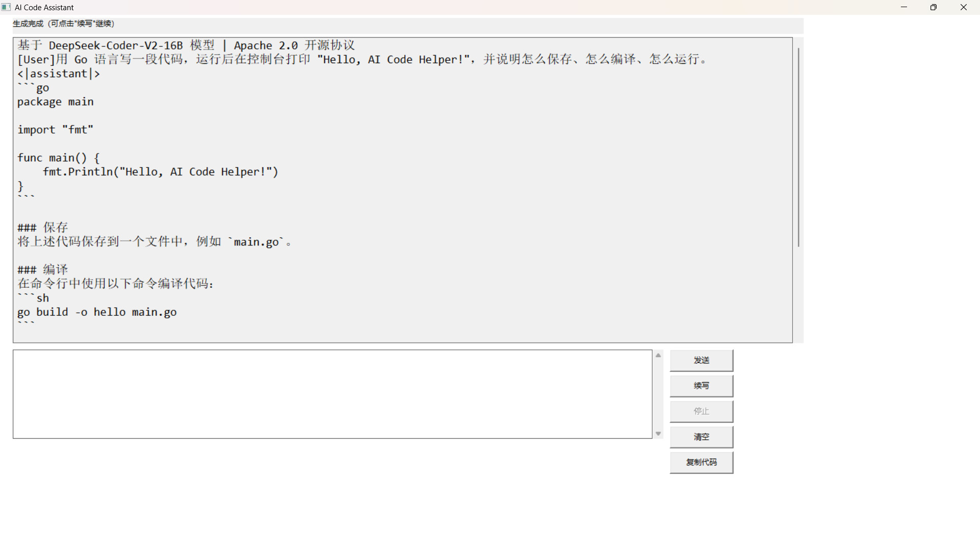Click the line containing go build command
The image size is (980, 551).
pyautogui.click(x=96, y=312)
